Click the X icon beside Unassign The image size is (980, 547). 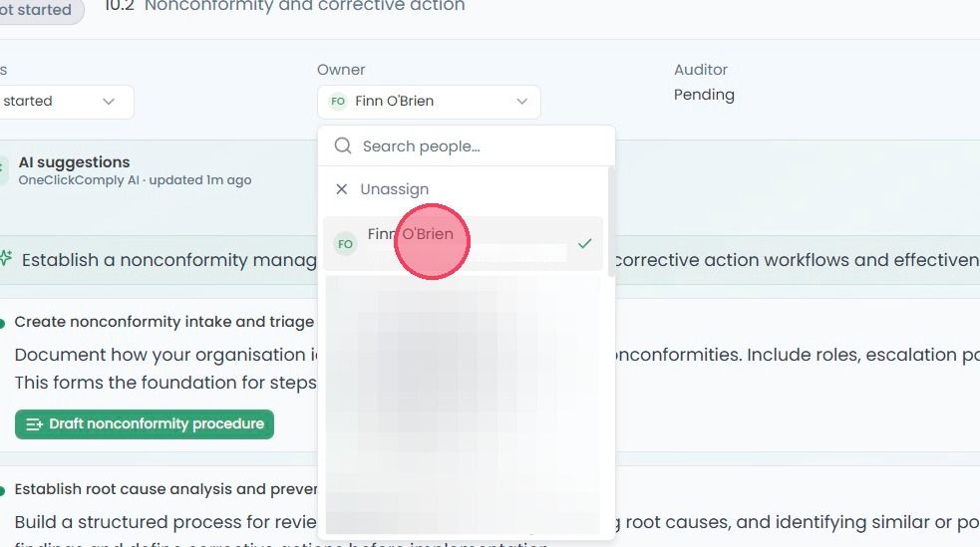(x=341, y=189)
